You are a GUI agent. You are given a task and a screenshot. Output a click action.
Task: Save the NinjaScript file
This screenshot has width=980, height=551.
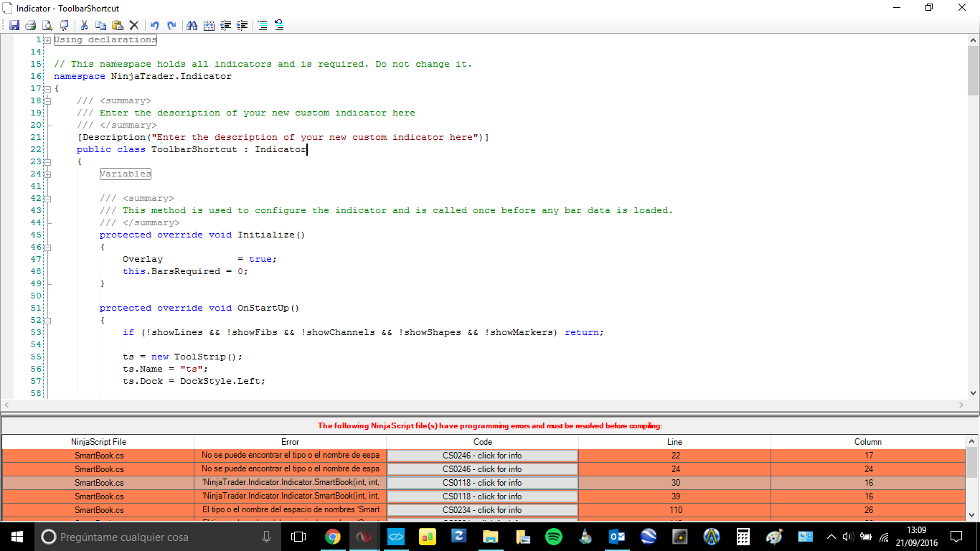pyautogui.click(x=14, y=25)
